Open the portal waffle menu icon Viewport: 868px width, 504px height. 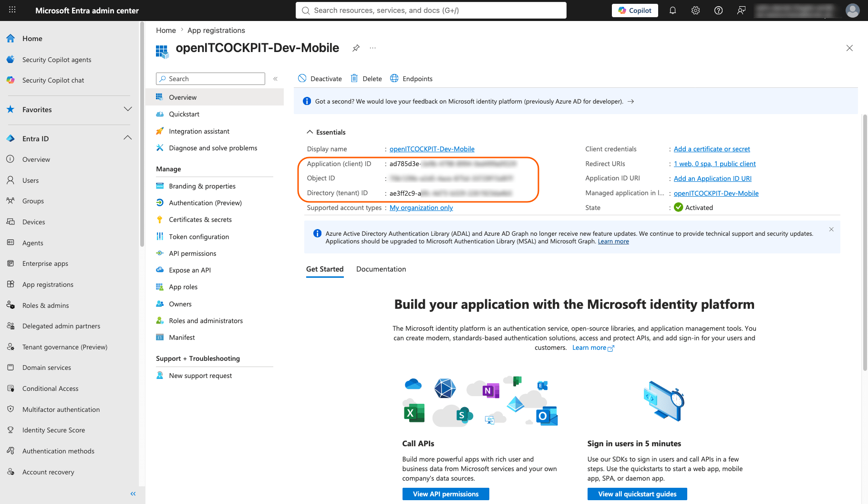point(12,10)
